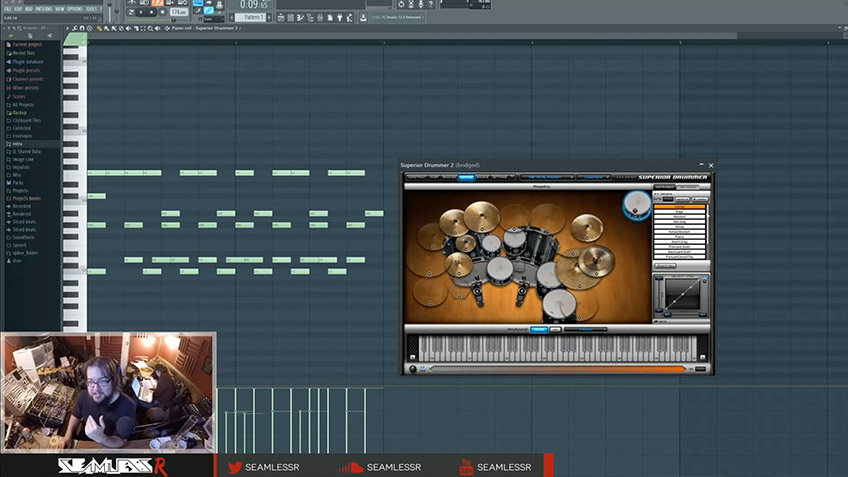Click the transport Stop button
Image resolution: width=848 pixels, height=477 pixels.
tap(151, 12)
